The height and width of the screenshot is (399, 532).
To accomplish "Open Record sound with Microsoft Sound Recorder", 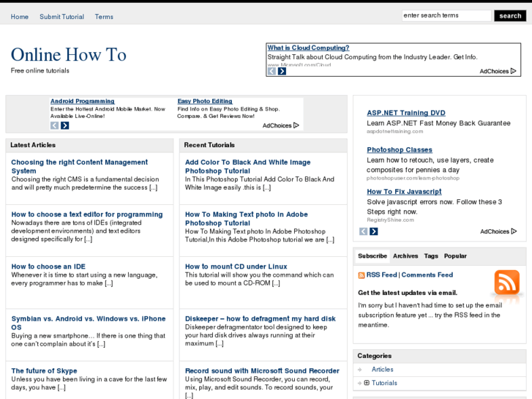I will click(x=262, y=371).
